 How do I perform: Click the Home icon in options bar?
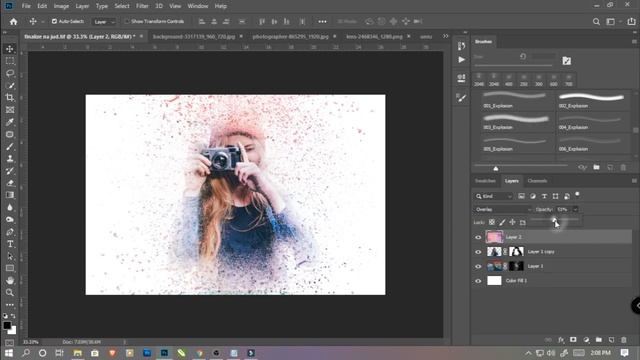tap(13, 22)
